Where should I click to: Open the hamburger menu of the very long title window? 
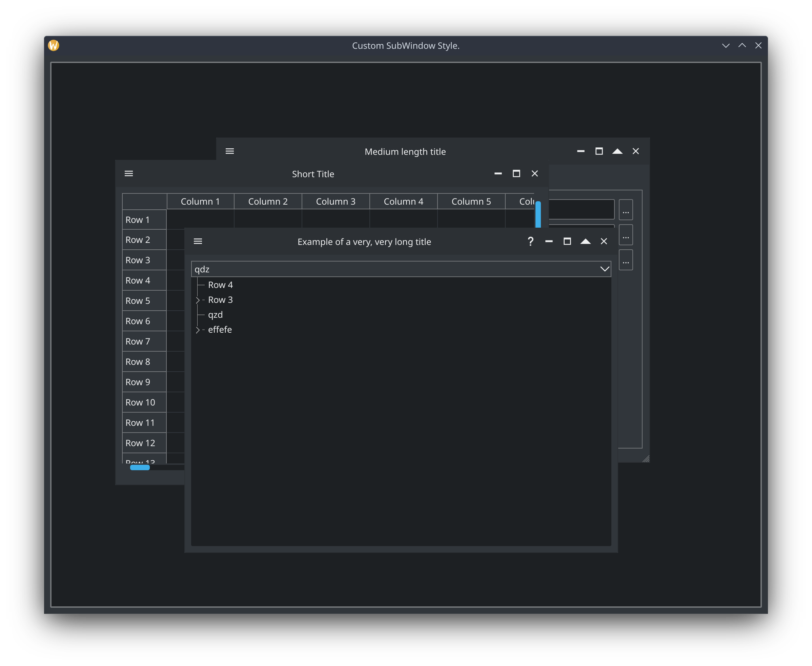(x=198, y=241)
